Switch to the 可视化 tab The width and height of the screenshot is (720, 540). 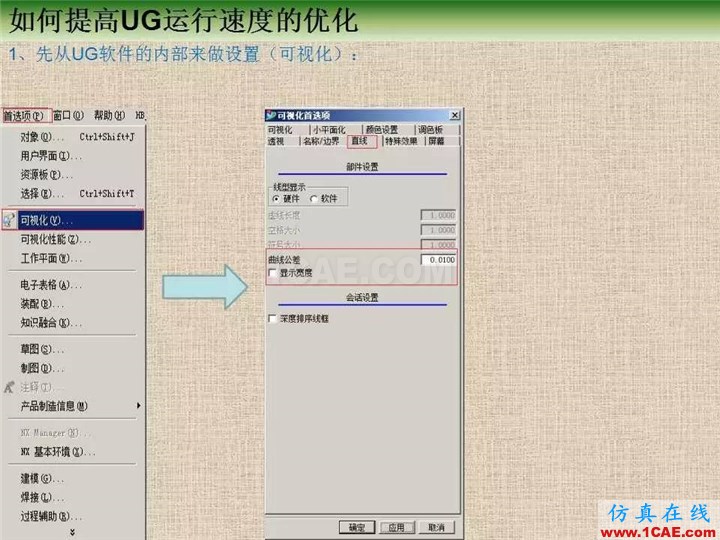tap(280, 130)
